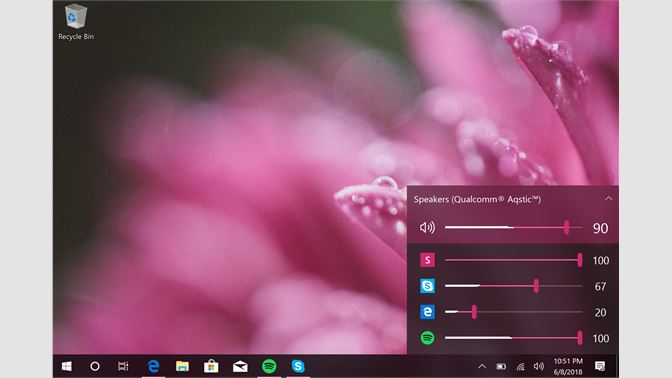Mute Edge using its mixer icon

coord(427,312)
